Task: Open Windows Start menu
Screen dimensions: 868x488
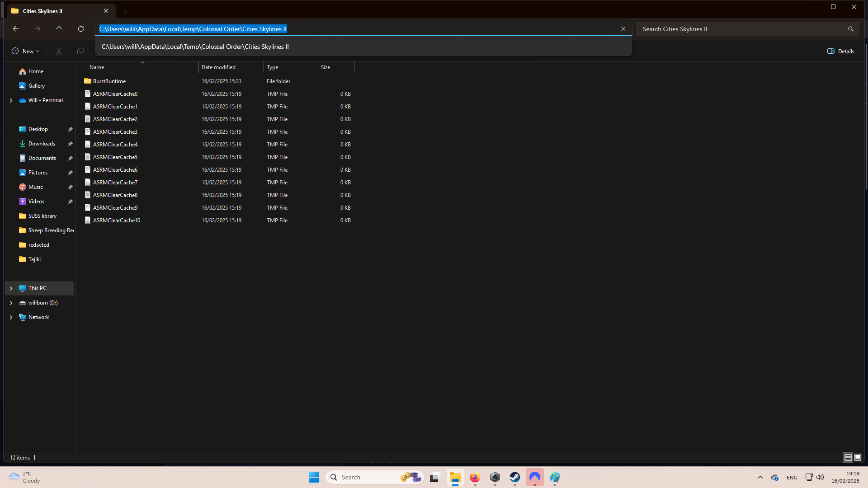Action: click(314, 477)
